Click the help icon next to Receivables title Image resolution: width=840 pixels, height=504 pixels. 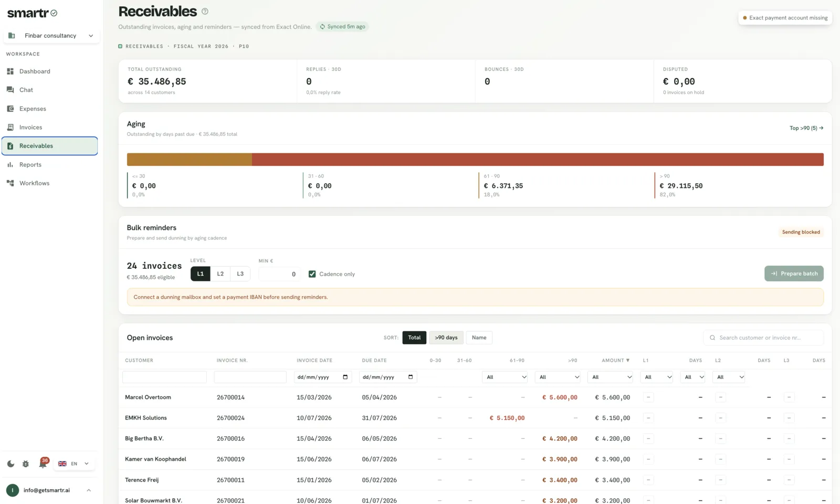[205, 11]
